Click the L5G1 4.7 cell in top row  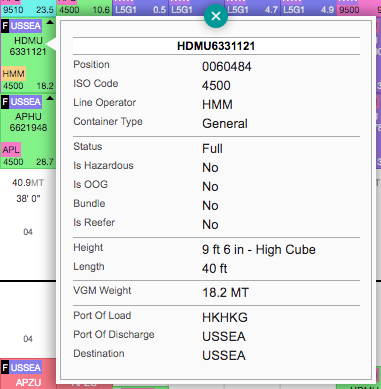coord(252,8)
